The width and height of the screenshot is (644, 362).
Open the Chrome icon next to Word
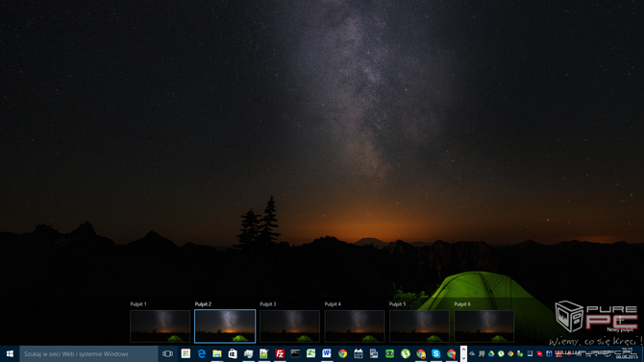pyautogui.click(x=342, y=353)
